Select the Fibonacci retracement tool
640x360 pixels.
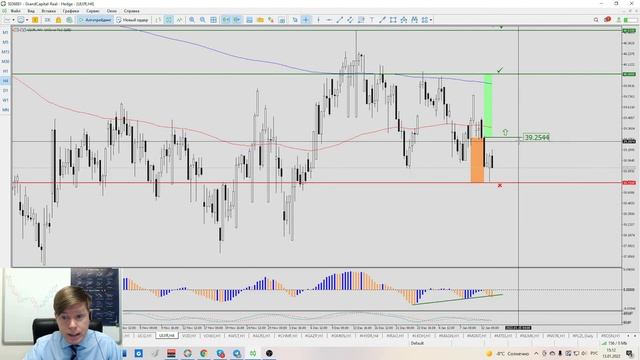click(361, 20)
